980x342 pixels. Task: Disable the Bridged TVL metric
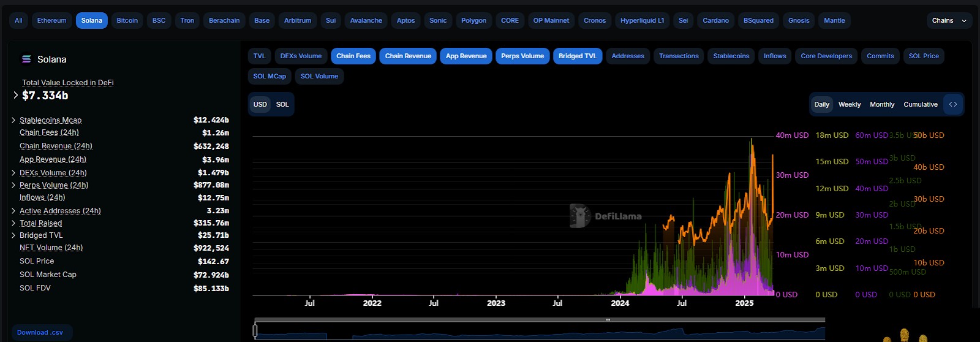point(578,56)
